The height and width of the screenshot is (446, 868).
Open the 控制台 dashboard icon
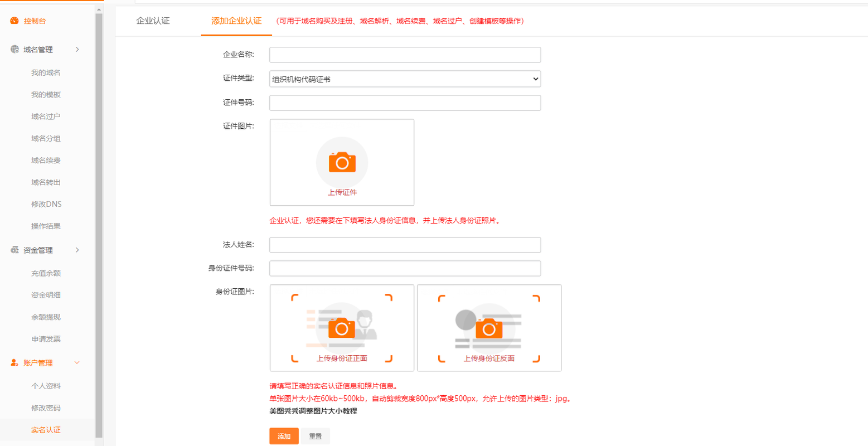tap(14, 21)
